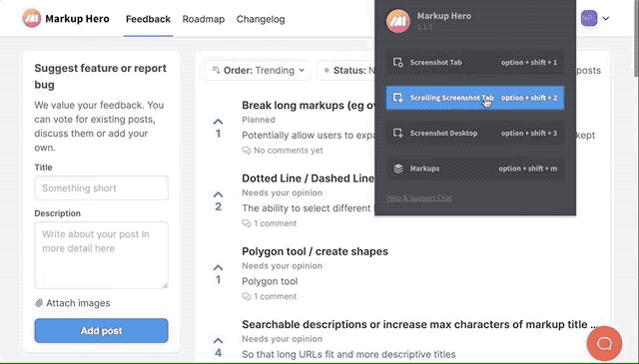Viewport: 639px width, 364px height.
Task: Open the orange support chat bubble
Action: pyautogui.click(x=604, y=344)
